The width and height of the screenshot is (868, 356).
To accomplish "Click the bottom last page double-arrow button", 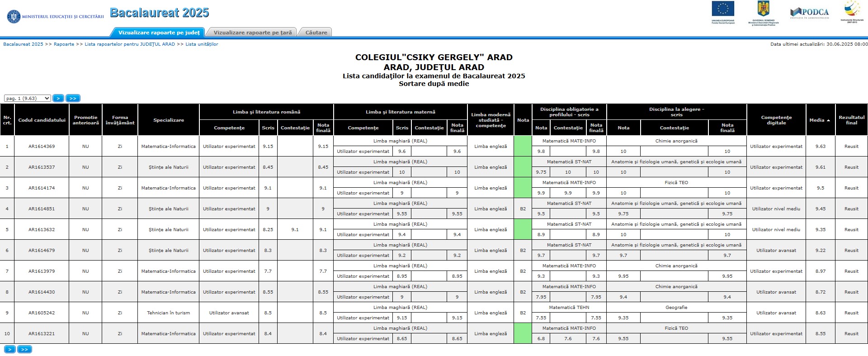I will (x=24, y=349).
